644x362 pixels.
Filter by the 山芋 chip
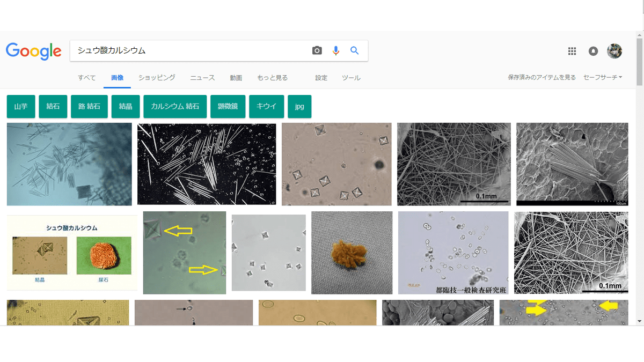21,106
